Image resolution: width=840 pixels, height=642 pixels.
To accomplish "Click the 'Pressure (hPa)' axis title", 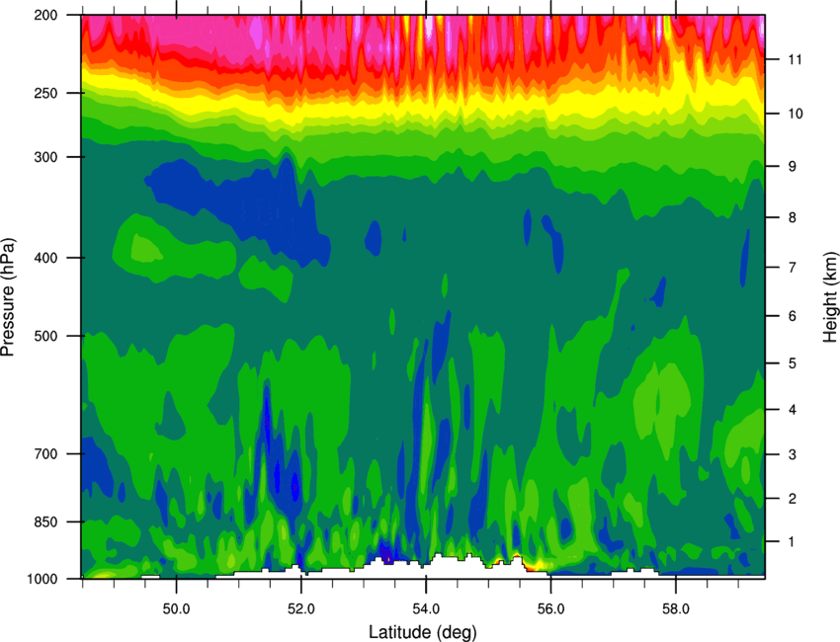I will 8,297.
